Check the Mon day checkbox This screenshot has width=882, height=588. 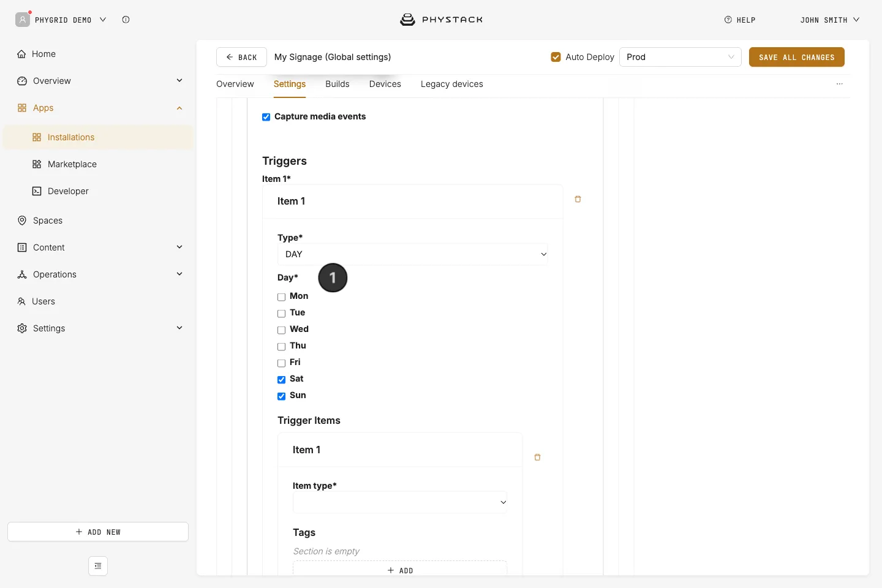coord(281,297)
